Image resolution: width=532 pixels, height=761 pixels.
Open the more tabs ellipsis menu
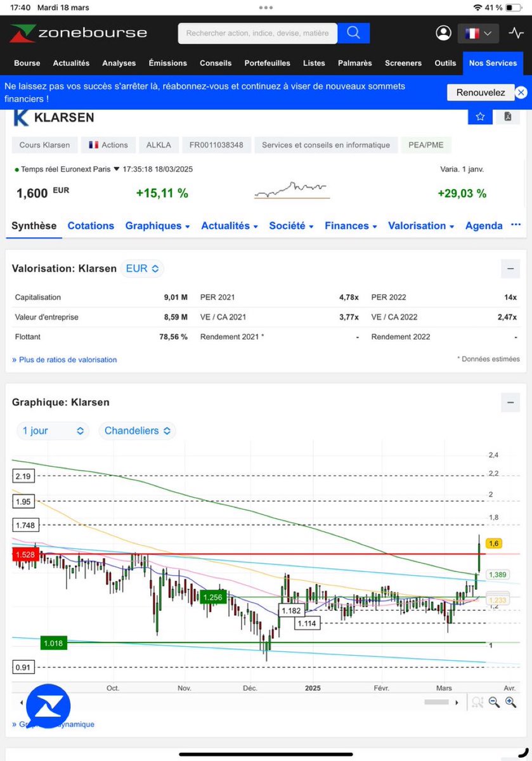pyautogui.click(x=516, y=225)
